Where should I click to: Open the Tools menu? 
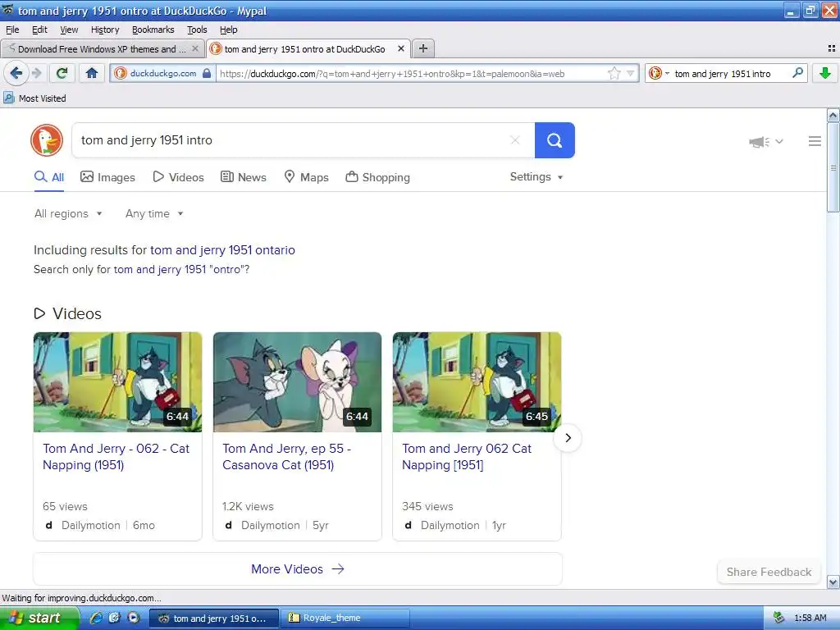coord(197,30)
